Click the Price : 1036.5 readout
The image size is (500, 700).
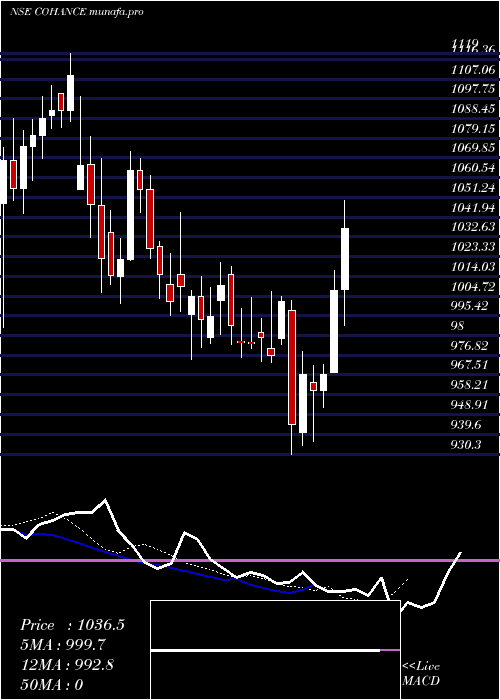pos(72,625)
